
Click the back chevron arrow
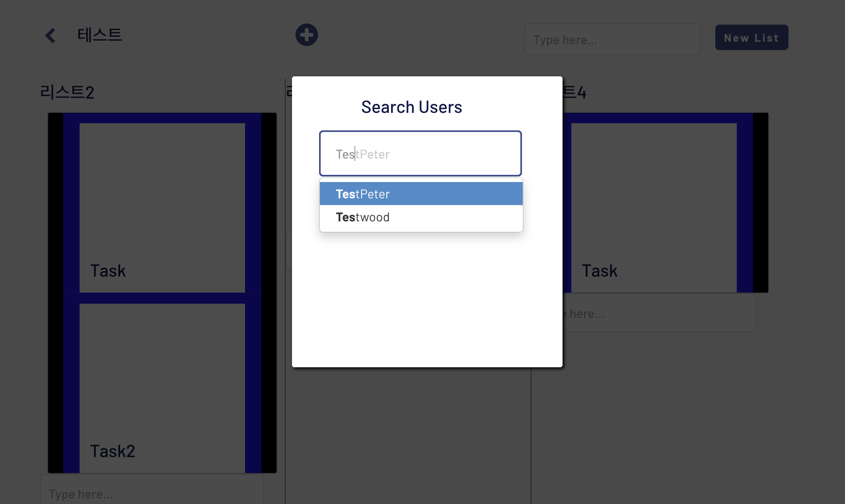(x=51, y=35)
